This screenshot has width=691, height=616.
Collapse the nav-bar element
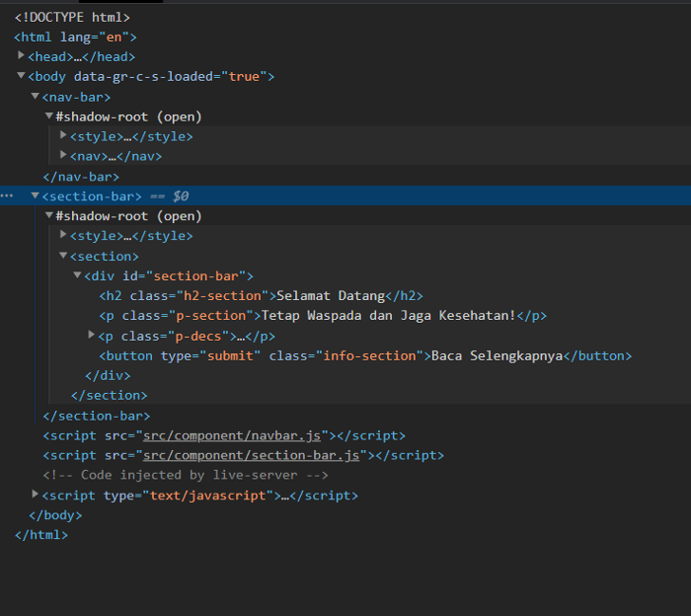coord(35,96)
